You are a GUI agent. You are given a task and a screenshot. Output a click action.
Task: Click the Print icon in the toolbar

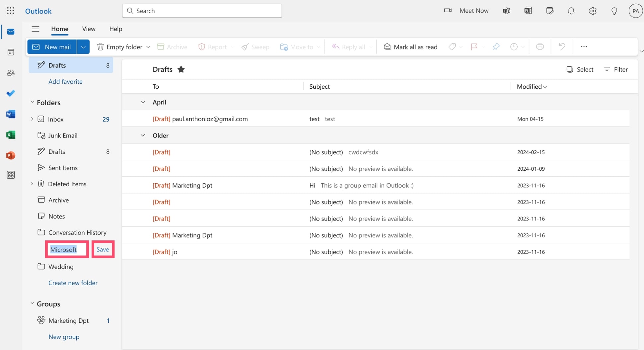540,47
